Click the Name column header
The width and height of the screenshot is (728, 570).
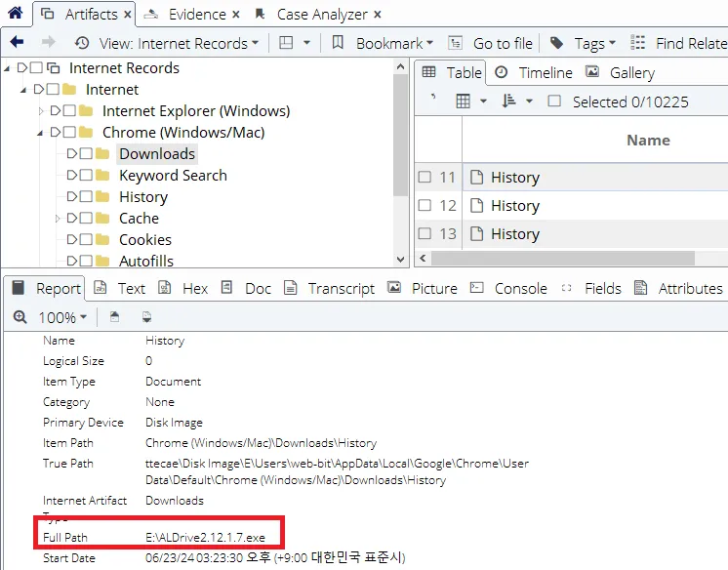(648, 141)
